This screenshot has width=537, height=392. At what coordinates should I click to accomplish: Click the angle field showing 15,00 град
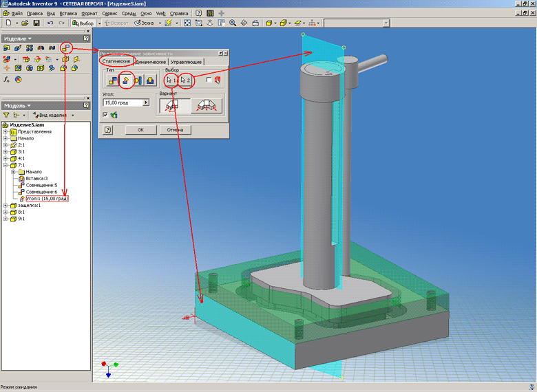[123, 102]
